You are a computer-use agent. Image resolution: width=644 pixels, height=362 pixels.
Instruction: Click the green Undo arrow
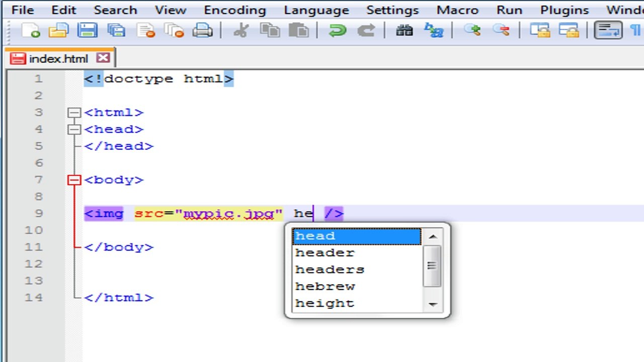tap(337, 31)
